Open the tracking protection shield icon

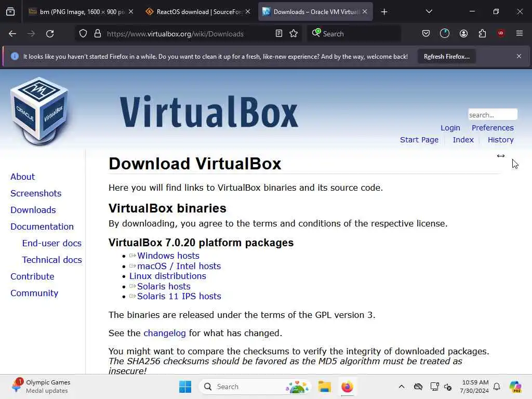tap(83, 34)
